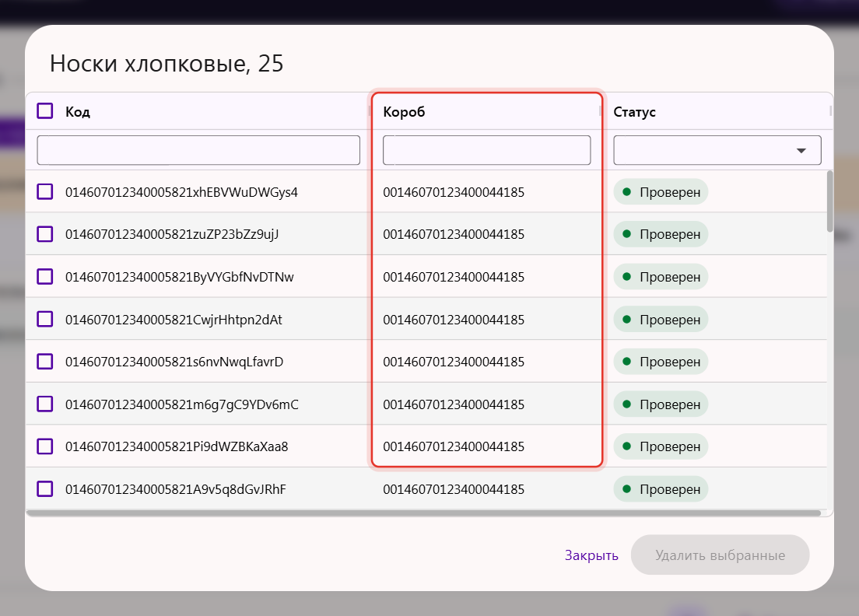Viewport: 859px width, 616px height.
Task: Click the Закрыть link
Action: tap(591, 555)
